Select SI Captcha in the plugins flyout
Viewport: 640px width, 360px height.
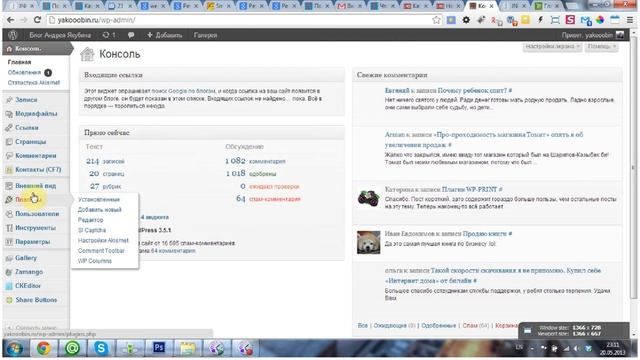(92, 230)
